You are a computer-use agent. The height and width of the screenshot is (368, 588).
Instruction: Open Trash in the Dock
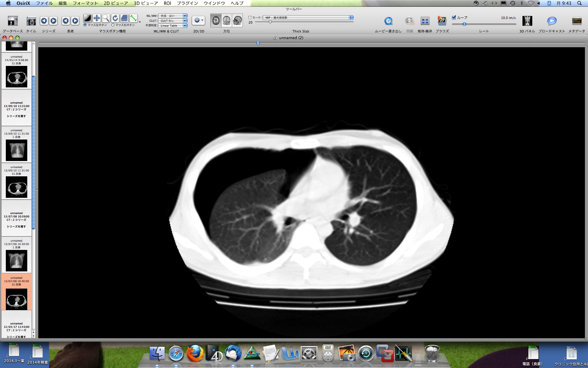(432, 354)
